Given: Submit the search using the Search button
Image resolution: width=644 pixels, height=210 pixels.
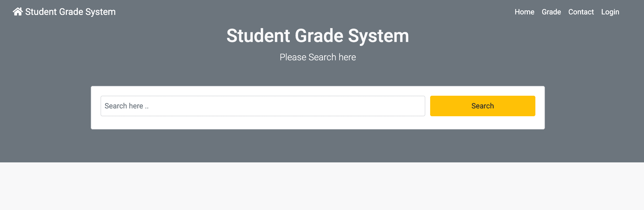Looking at the screenshot, I should 482,106.
